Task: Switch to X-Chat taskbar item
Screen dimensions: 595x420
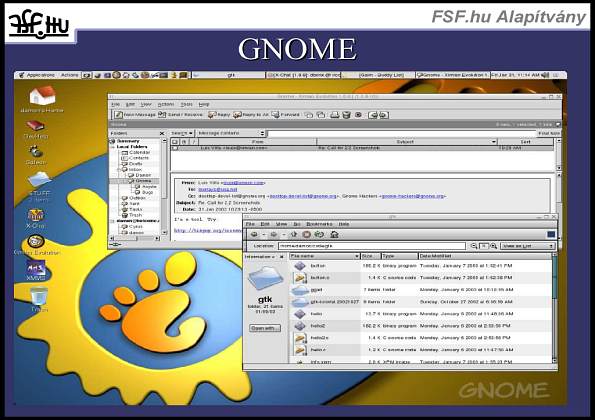Action: click(304, 75)
